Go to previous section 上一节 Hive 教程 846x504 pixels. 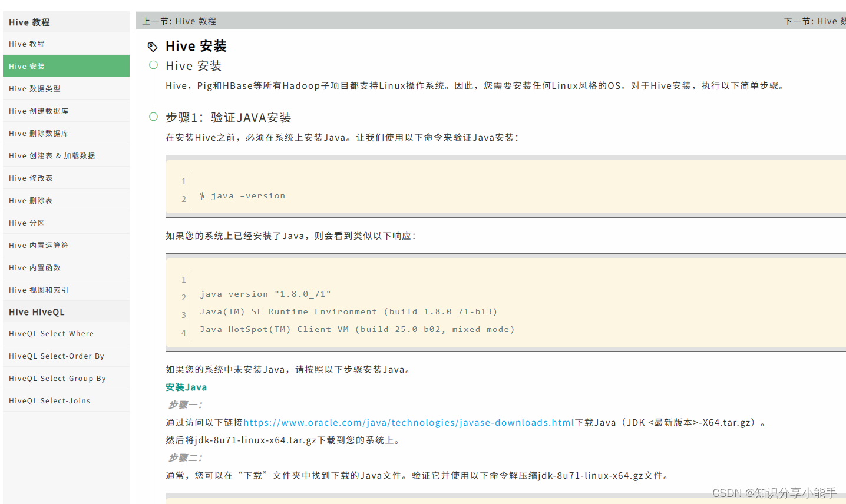click(x=179, y=21)
